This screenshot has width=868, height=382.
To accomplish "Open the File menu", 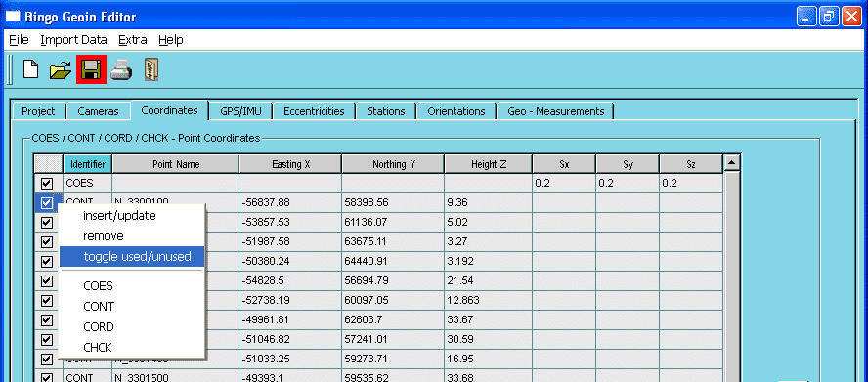I will pos(19,40).
